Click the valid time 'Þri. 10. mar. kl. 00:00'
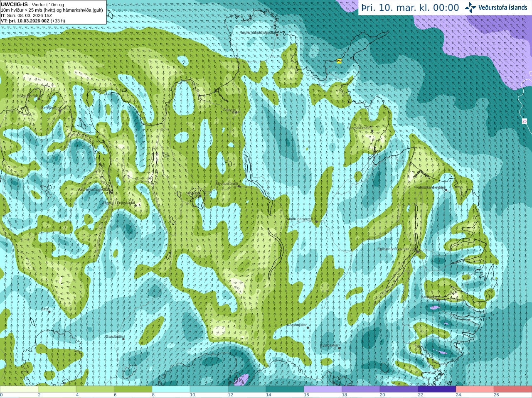Image resolution: width=532 pixels, height=398 pixels. [x=410, y=8]
